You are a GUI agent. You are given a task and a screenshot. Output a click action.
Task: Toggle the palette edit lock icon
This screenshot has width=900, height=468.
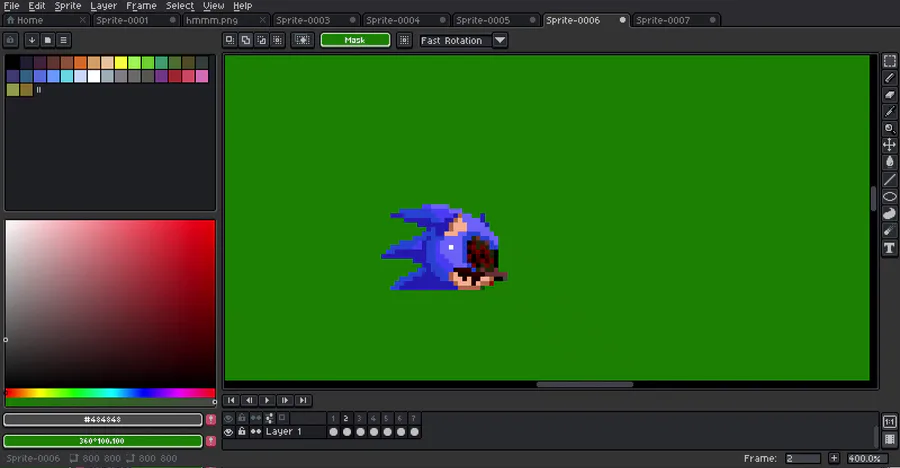11,40
